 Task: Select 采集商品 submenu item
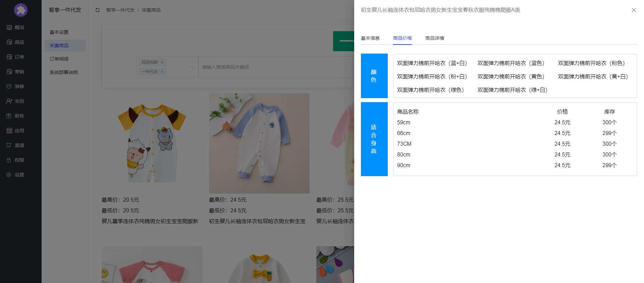65,46
